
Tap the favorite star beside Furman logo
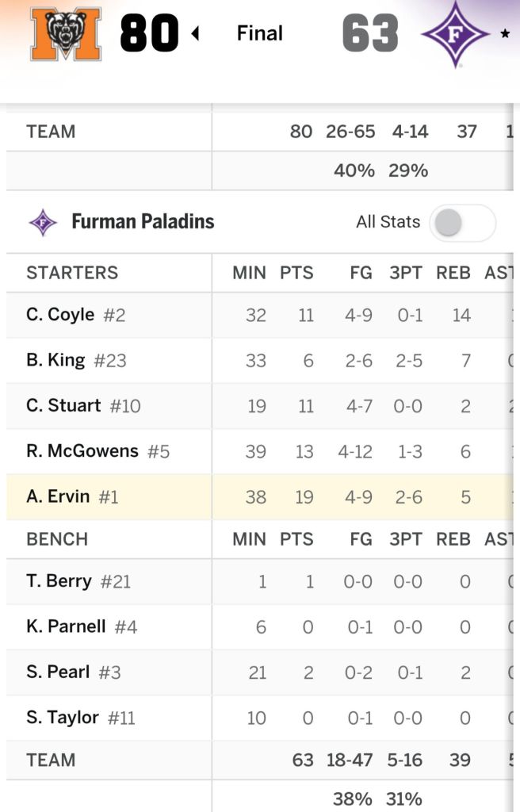point(505,34)
